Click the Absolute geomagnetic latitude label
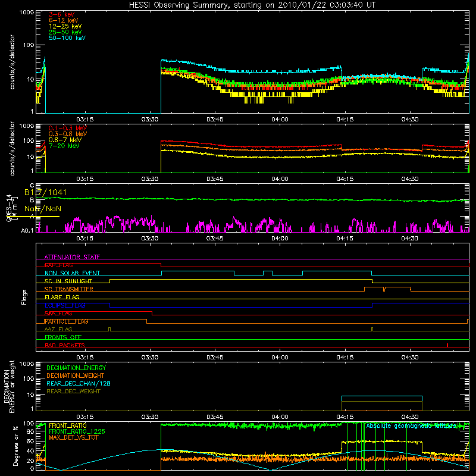 [x=411, y=426]
